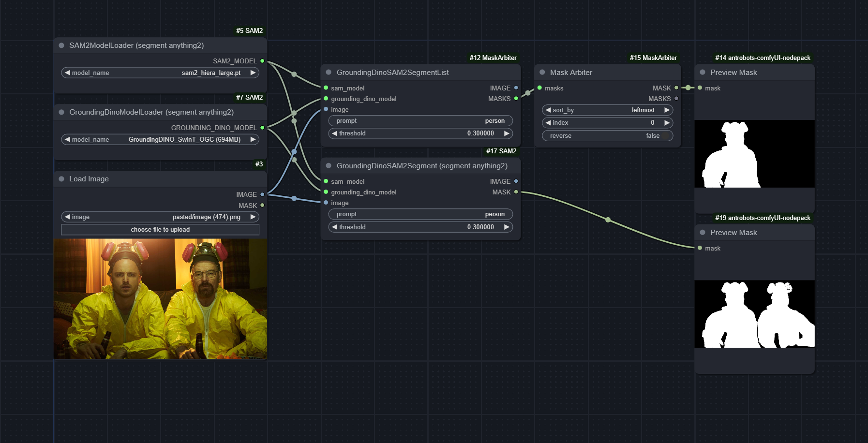The width and height of the screenshot is (868, 443).
Task: Click next arrow on GroundingDINO_SwinT_OGC model_name
Action: tap(253, 139)
